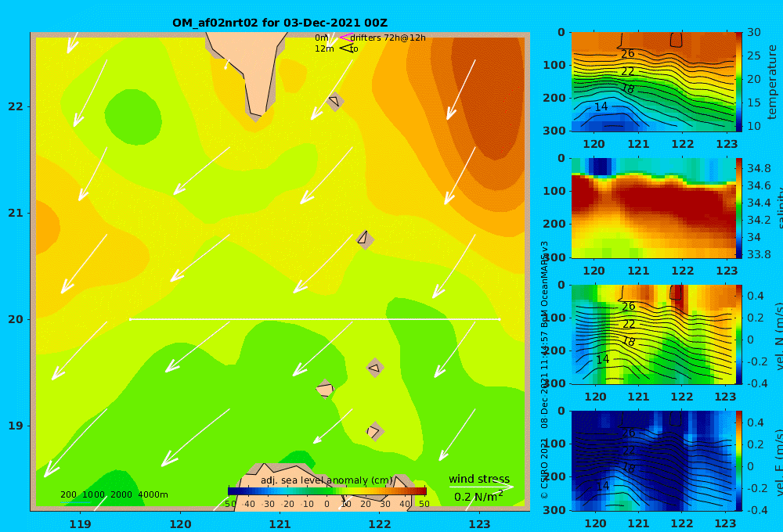
Task: Click the salinity color bar
Action: pyautogui.click(x=739, y=208)
